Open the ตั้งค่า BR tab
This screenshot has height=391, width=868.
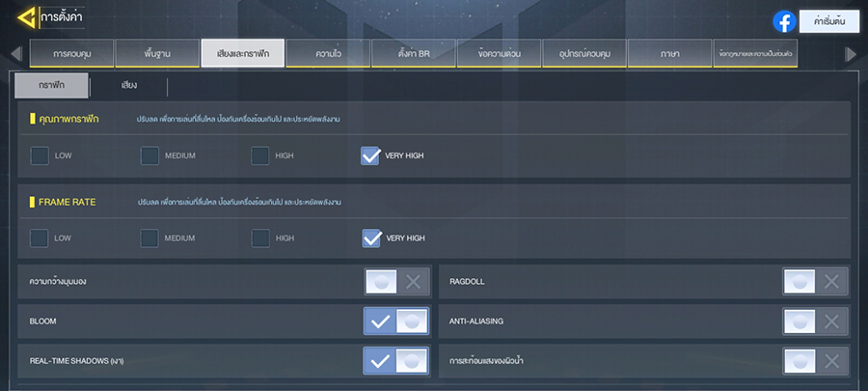point(413,53)
